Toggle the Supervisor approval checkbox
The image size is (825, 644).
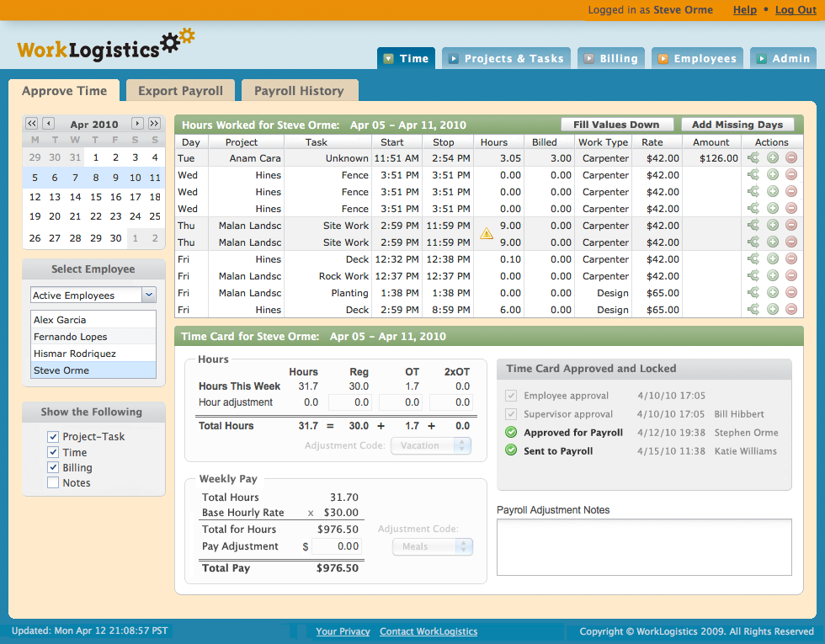point(510,414)
